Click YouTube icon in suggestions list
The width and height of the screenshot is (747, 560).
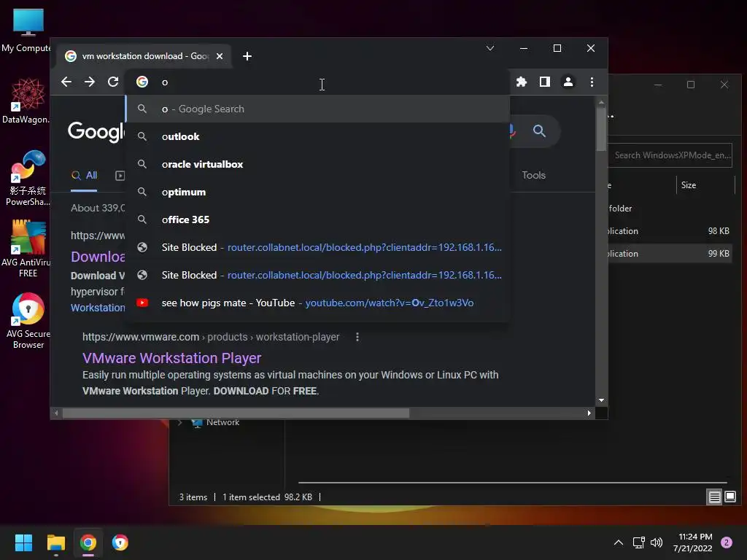coord(142,303)
